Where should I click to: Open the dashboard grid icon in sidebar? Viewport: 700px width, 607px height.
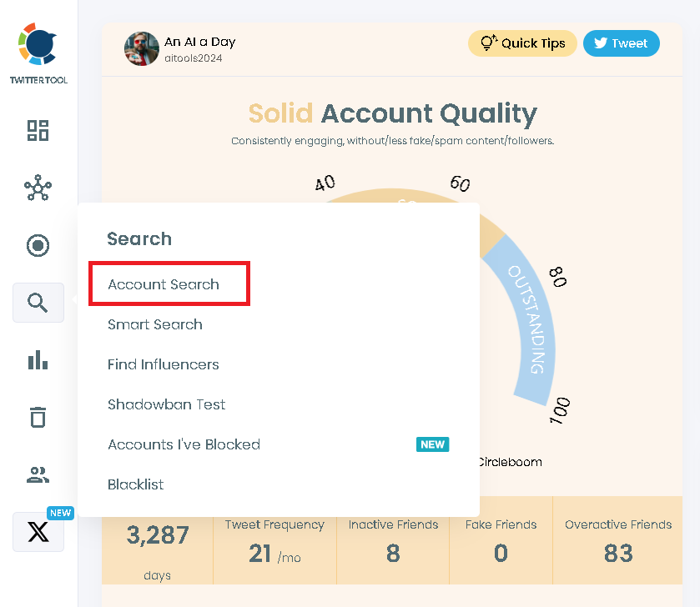click(x=38, y=131)
